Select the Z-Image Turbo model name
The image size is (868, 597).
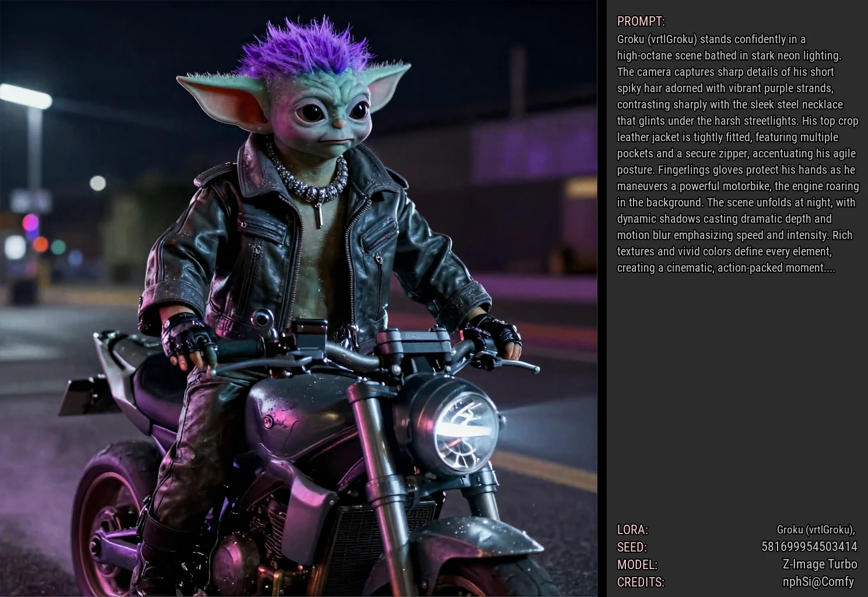pos(820,564)
